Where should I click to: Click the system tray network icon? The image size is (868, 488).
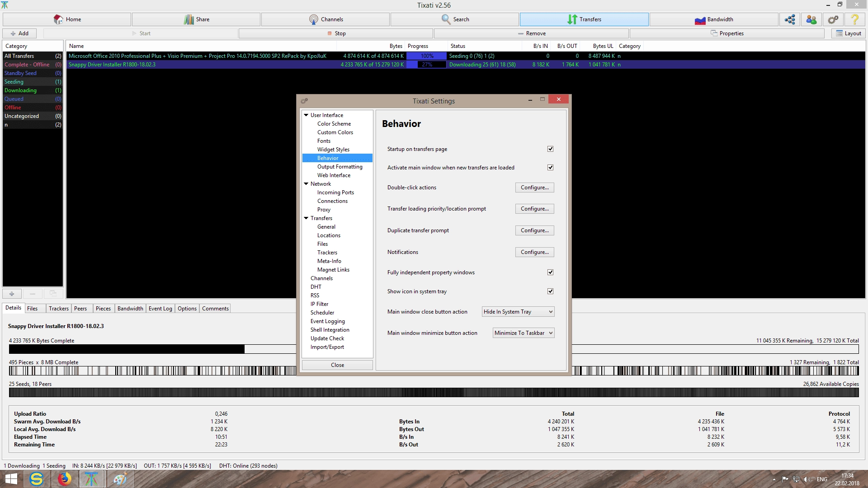[x=796, y=479]
